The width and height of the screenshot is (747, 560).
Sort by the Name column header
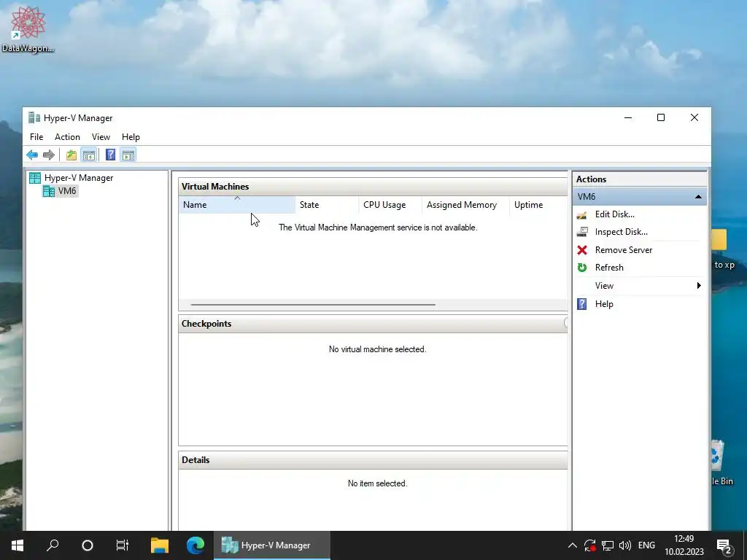tap(237, 205)
